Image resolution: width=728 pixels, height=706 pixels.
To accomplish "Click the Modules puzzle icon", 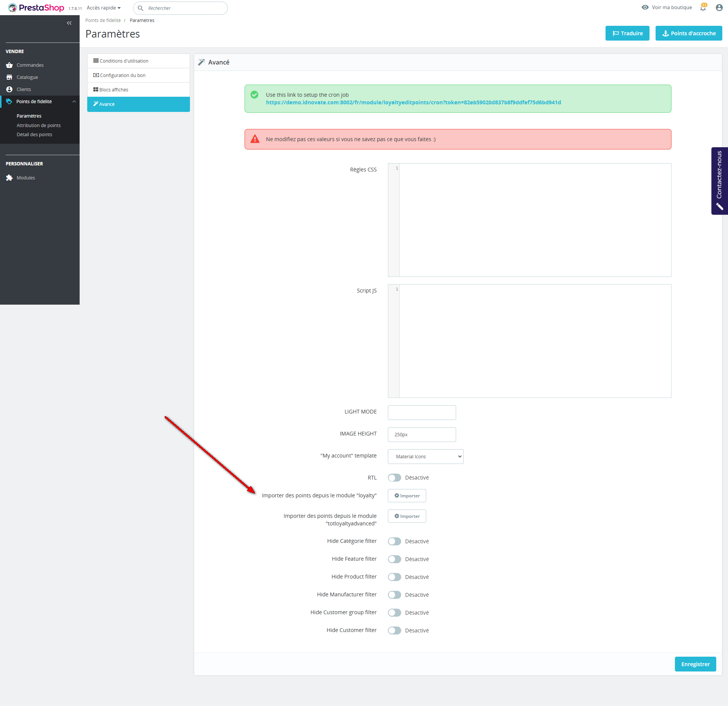I will point(9,178).
